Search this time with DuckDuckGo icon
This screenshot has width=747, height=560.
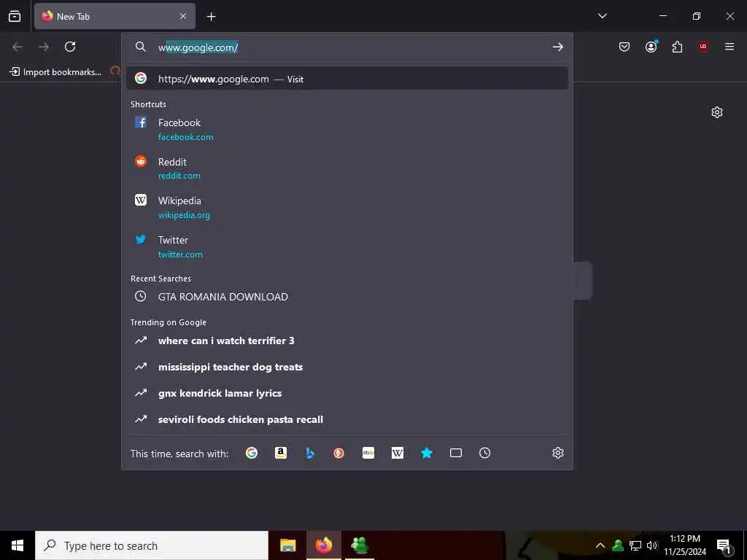[338, 453]
